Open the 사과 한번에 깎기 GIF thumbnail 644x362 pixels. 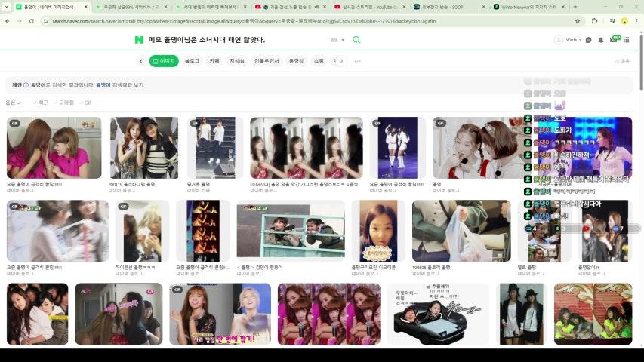pyautogui.click(x=220, y=314)
